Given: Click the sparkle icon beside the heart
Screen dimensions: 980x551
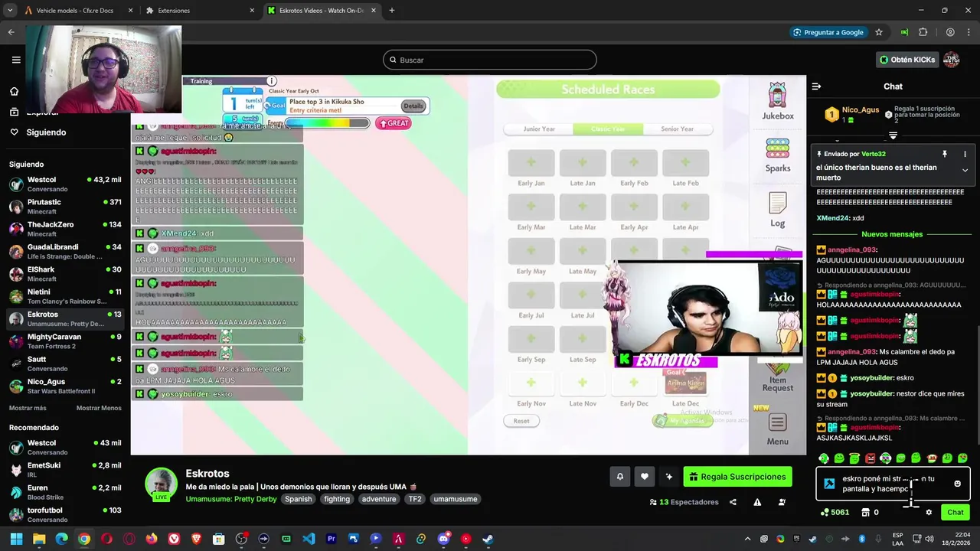Looking at the screenshot, I should coord(669,477).
